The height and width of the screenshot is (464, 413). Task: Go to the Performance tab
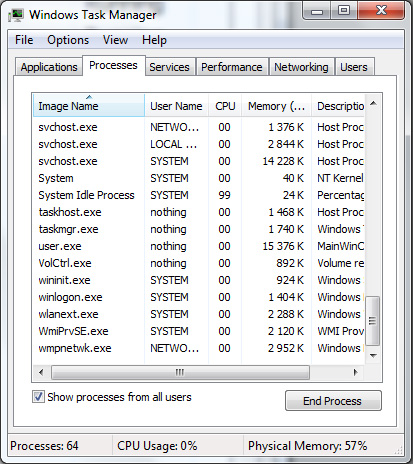tap(232, 67)
